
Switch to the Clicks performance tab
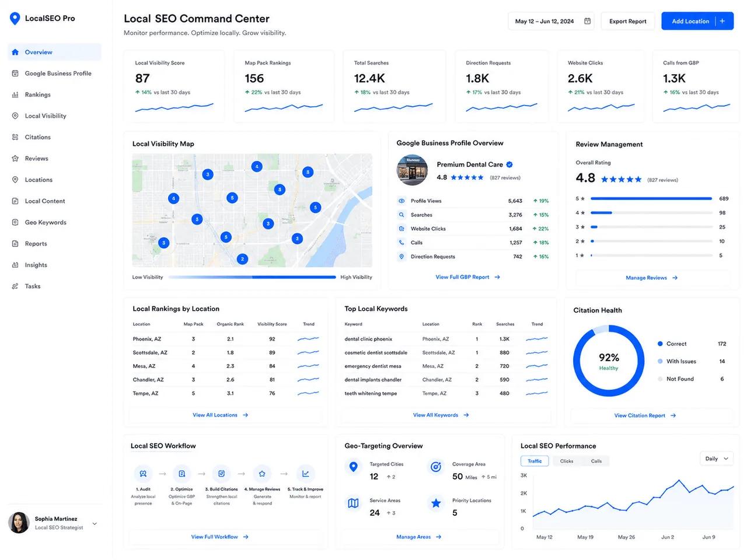click(567, 461)
